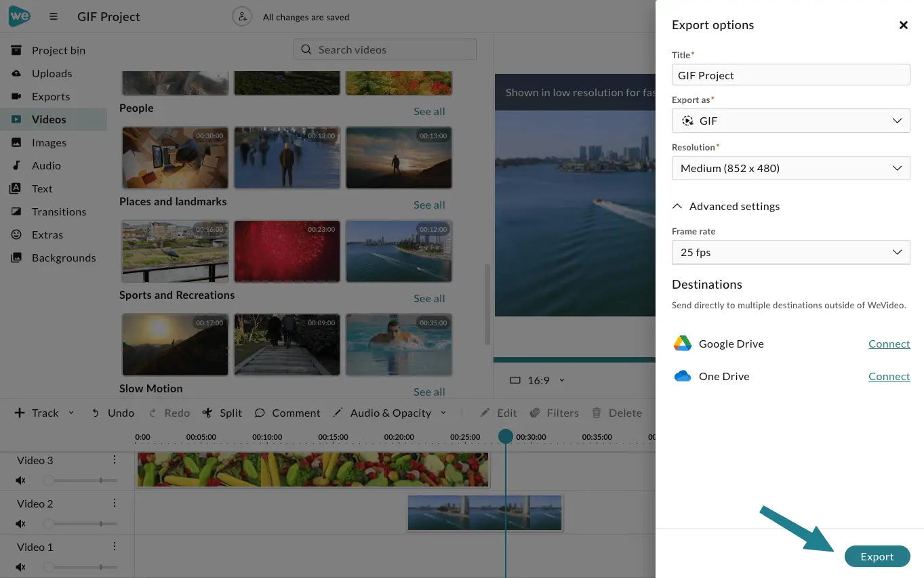
Task: Open the Backgrounds section label
Action: coord(64,257)
